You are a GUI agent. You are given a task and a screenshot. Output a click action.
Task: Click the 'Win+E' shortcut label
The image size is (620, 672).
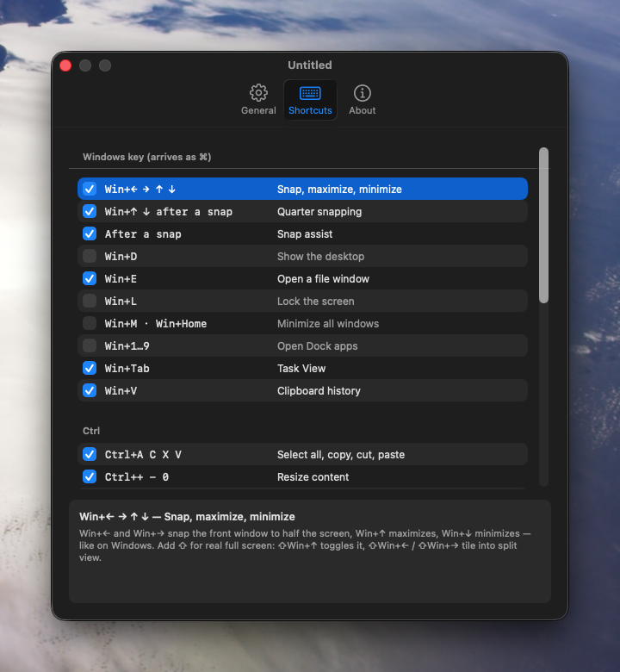coord(121,279)
